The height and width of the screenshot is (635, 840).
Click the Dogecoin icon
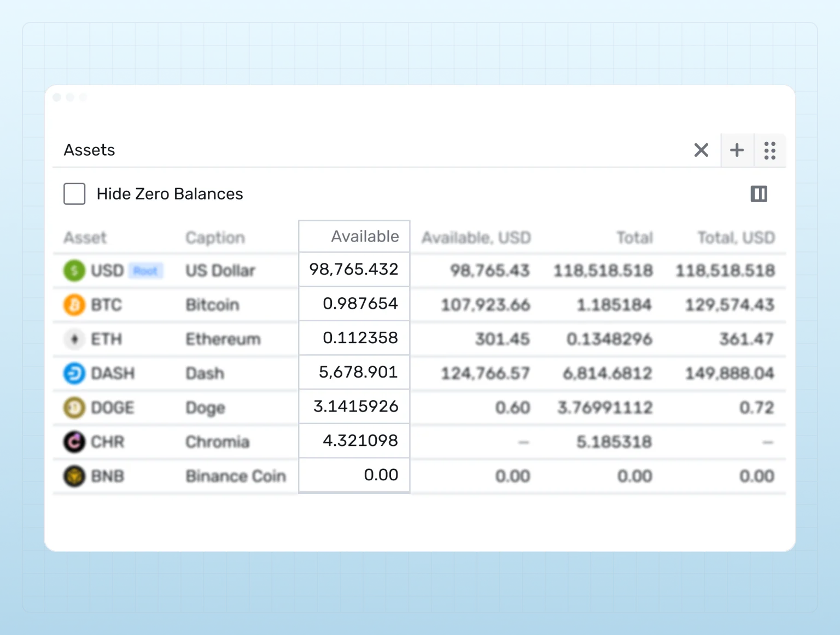pos(74,408)
